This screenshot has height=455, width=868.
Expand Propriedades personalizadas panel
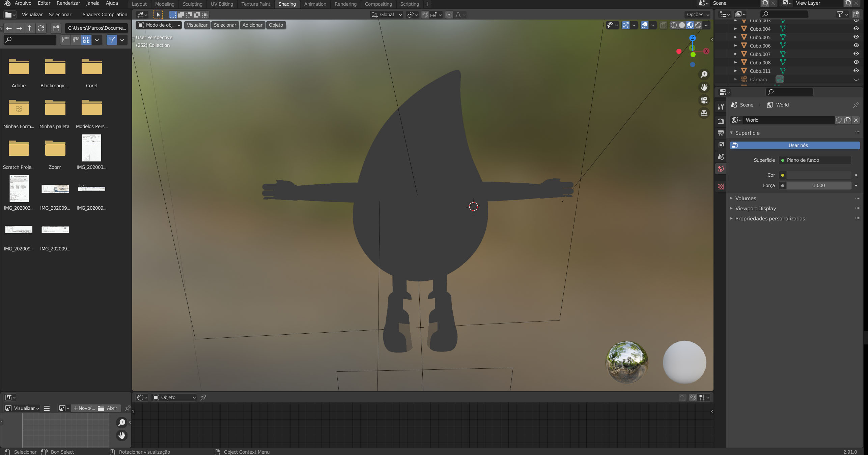[770, 218]
